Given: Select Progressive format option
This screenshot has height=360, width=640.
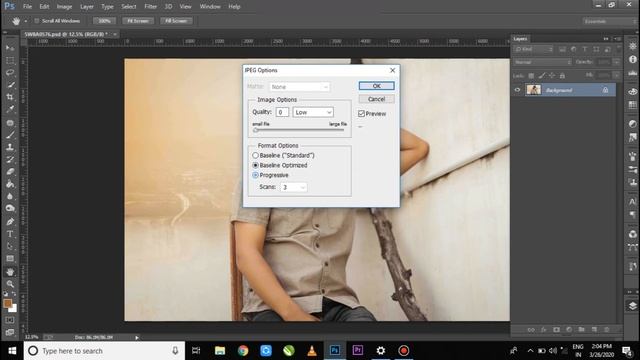Looking at the screenshot, I should coord(256,175).
